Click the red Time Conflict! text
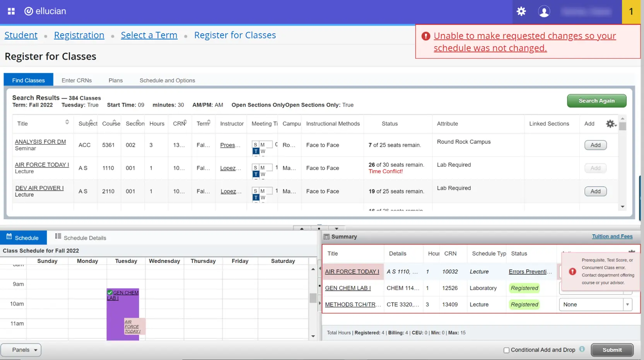This screenshot has height=360, width=644. click(386, 171)
